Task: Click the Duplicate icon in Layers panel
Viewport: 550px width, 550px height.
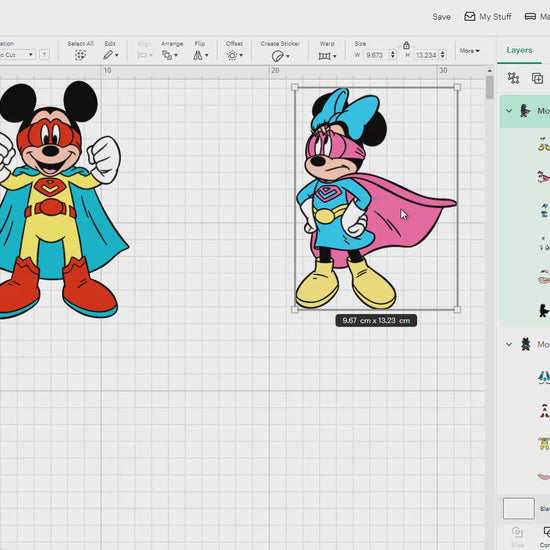Action: click(537, 78)
